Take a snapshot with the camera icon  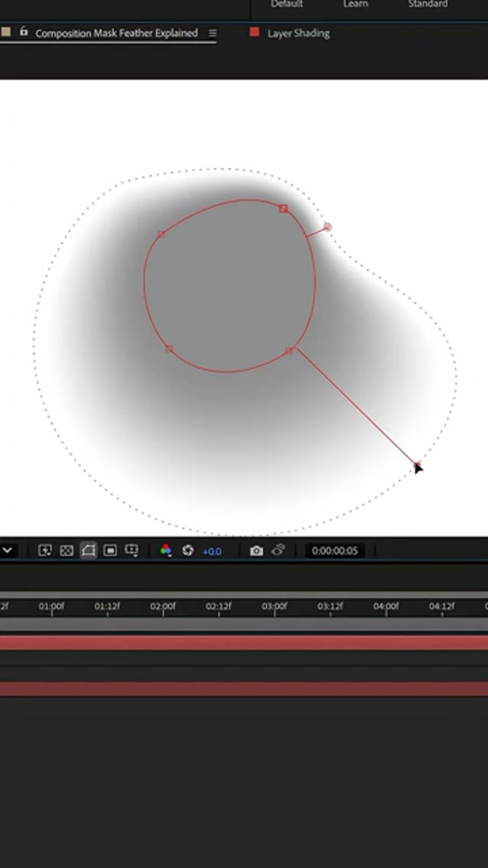point(256,550)
